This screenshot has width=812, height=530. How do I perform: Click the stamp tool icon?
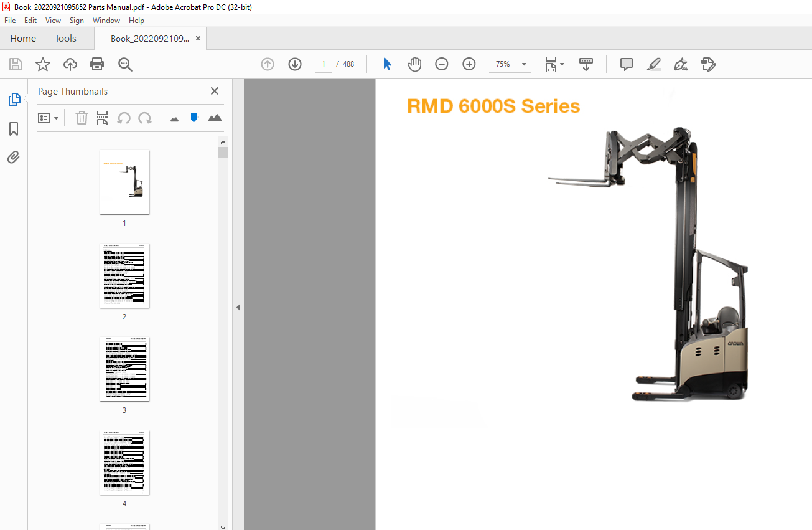708,64
